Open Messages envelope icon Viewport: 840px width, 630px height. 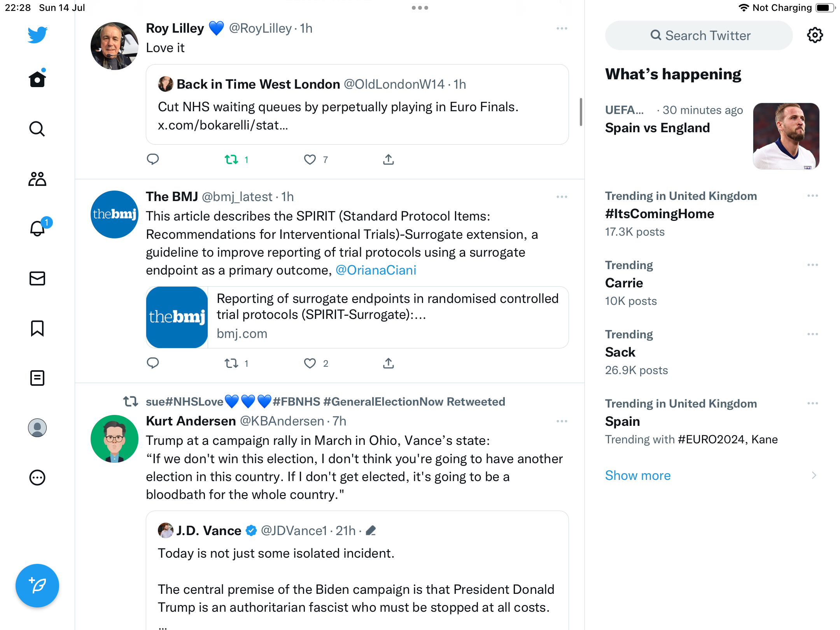pos(37,278)
